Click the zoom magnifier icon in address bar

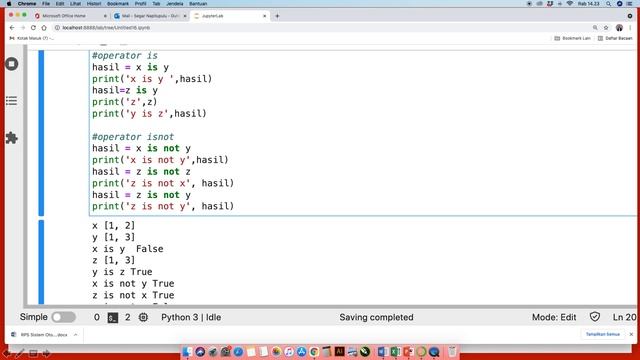pyautogui.click(x=595, y=27)
